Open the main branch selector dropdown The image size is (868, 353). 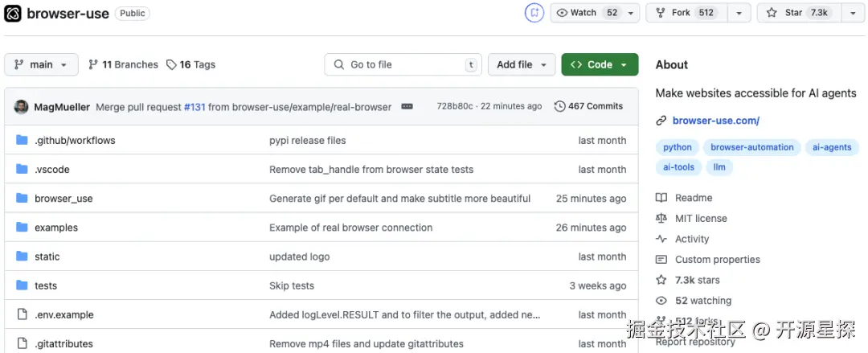coord(41,65)
